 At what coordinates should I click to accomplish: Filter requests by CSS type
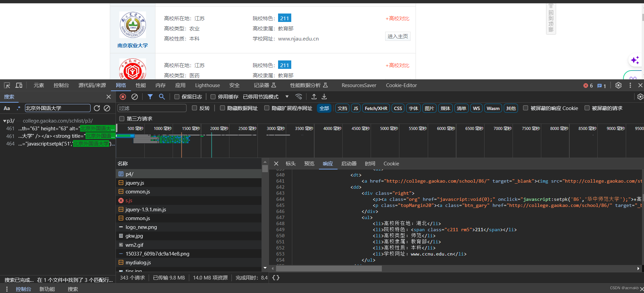click(x=398, y=108)
